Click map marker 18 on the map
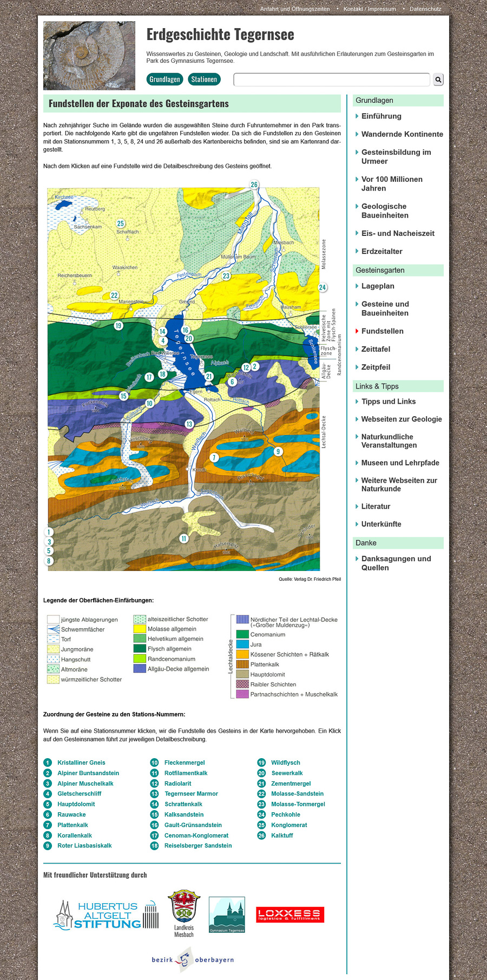The image size is (487, 980). [163, 374]
